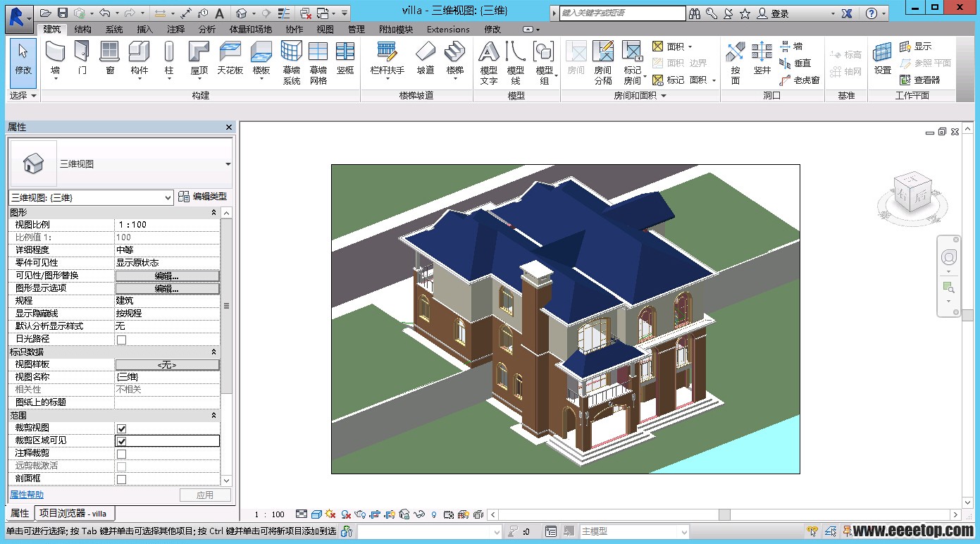
Task: Open the type selector dropdown for 三维视图
Action: pos(228,164)
